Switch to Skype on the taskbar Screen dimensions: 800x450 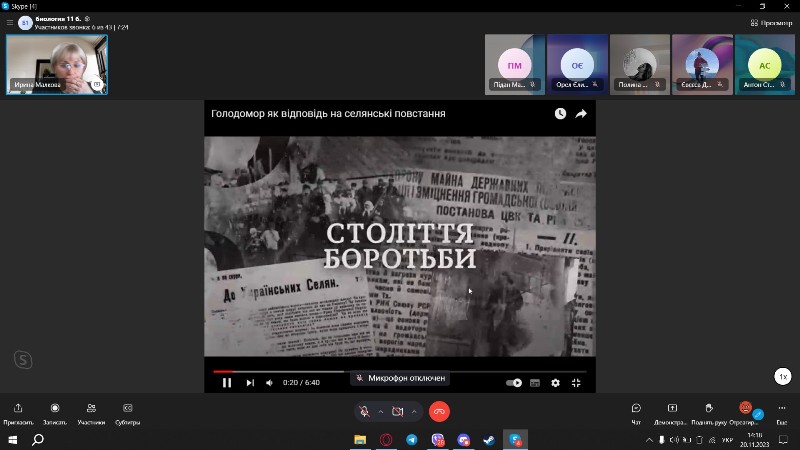515,440
